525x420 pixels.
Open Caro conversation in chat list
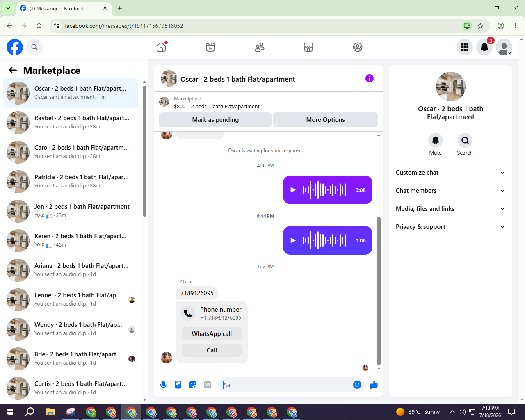pos(71,152)
